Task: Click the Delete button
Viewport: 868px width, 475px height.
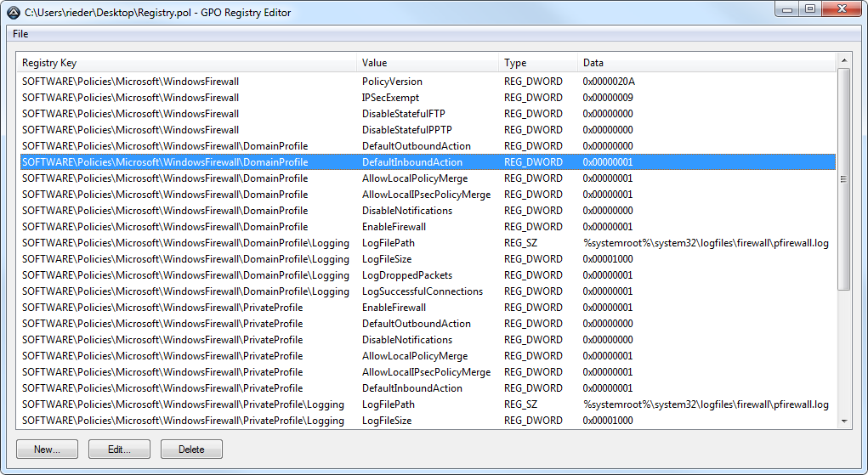Action: click(x=191, y=449)
